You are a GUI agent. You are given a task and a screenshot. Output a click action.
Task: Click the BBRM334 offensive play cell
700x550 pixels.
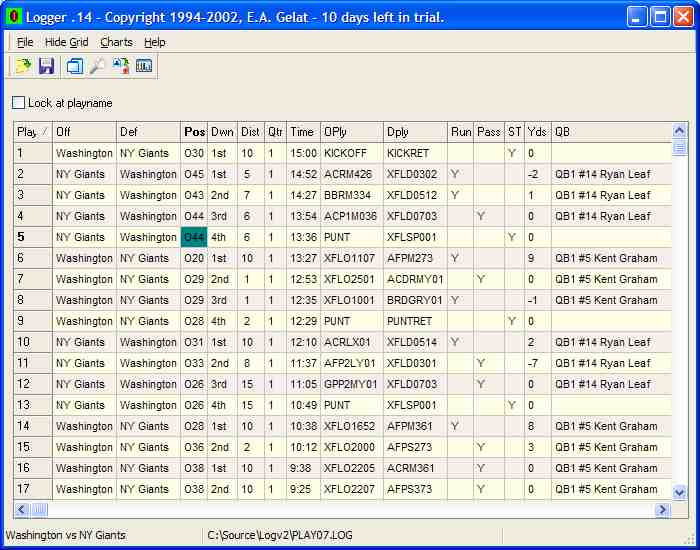point(352,195)
